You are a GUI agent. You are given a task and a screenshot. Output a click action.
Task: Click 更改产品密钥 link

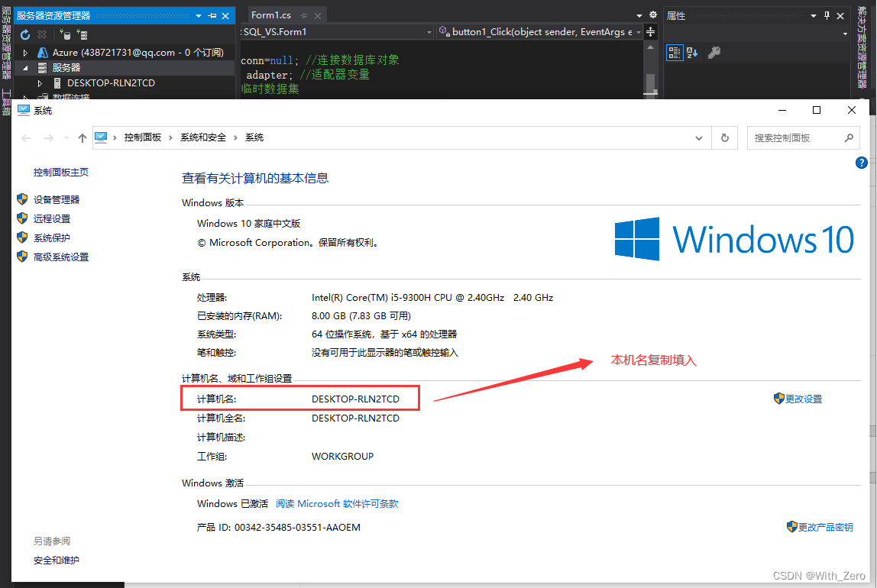pos(826,527)
